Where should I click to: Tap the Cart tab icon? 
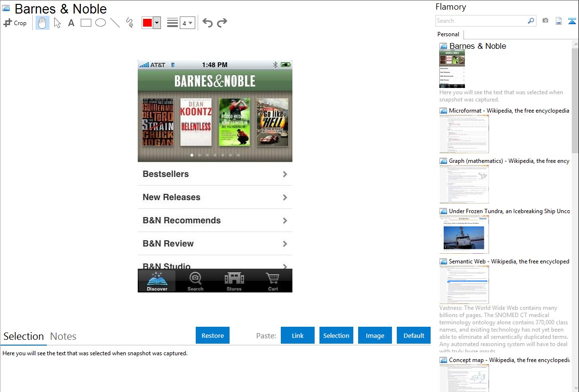(x=273, y=281)
